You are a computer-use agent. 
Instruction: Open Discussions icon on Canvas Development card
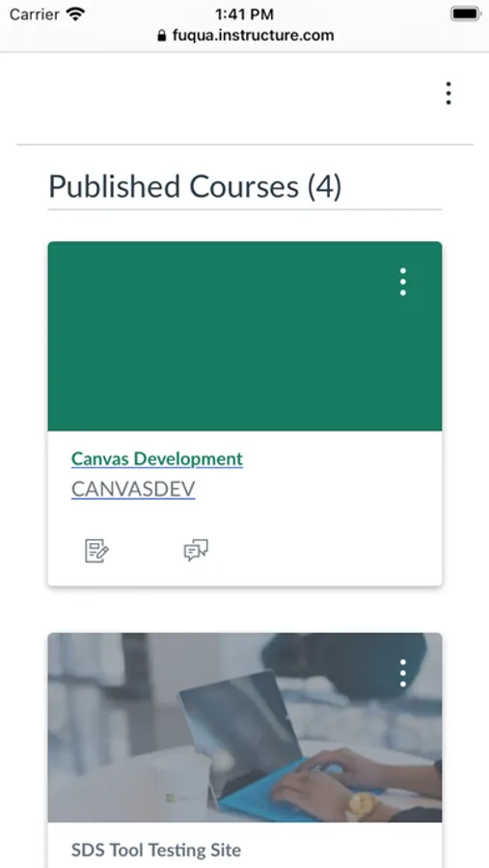point(196,551)
